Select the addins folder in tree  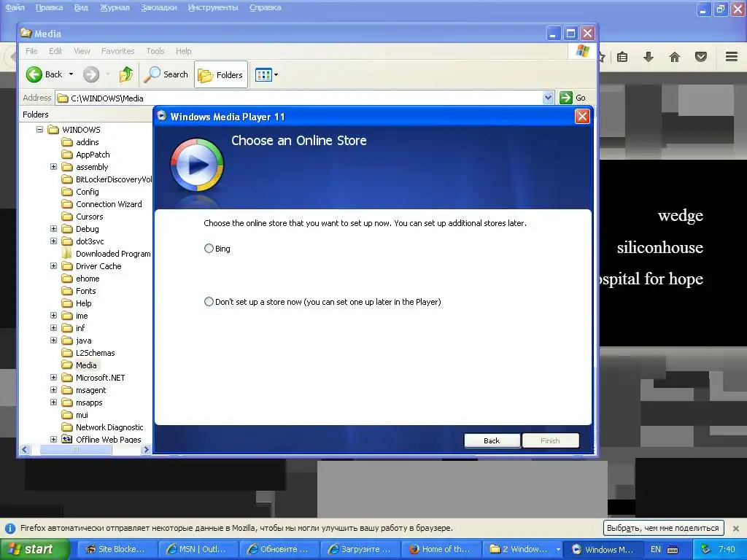tap(88, 142)
